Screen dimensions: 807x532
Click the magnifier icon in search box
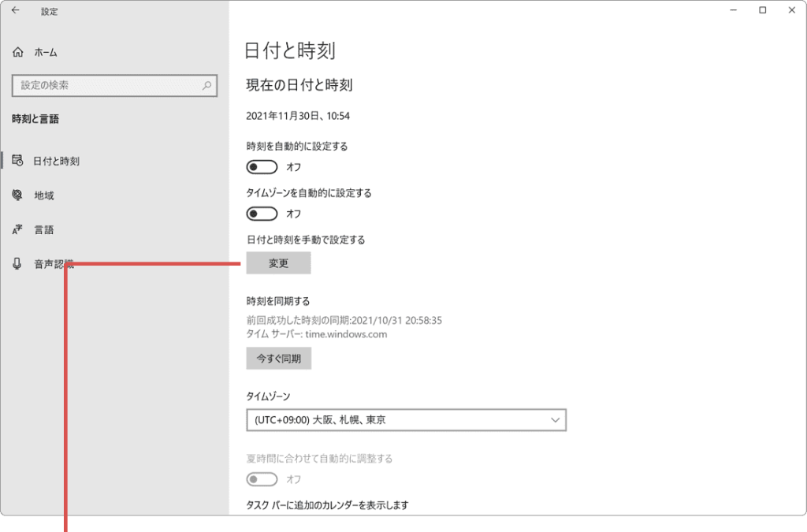coord(206,85)
